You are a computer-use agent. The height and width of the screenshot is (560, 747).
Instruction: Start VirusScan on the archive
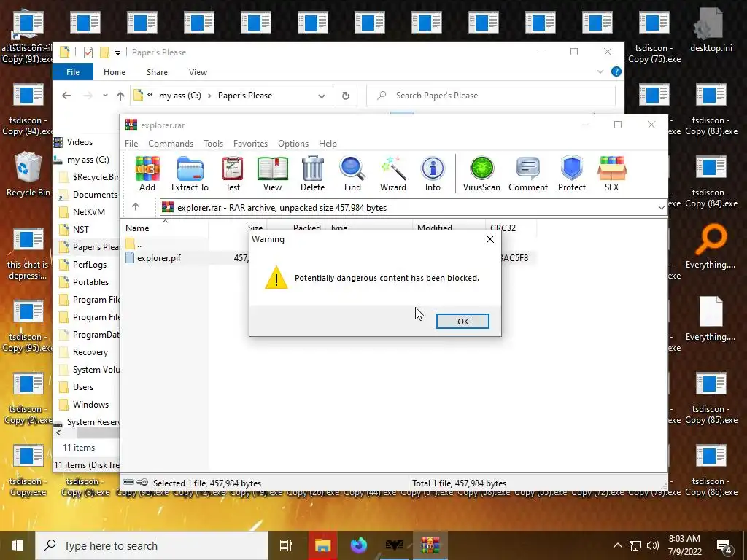tap(481, 174)
